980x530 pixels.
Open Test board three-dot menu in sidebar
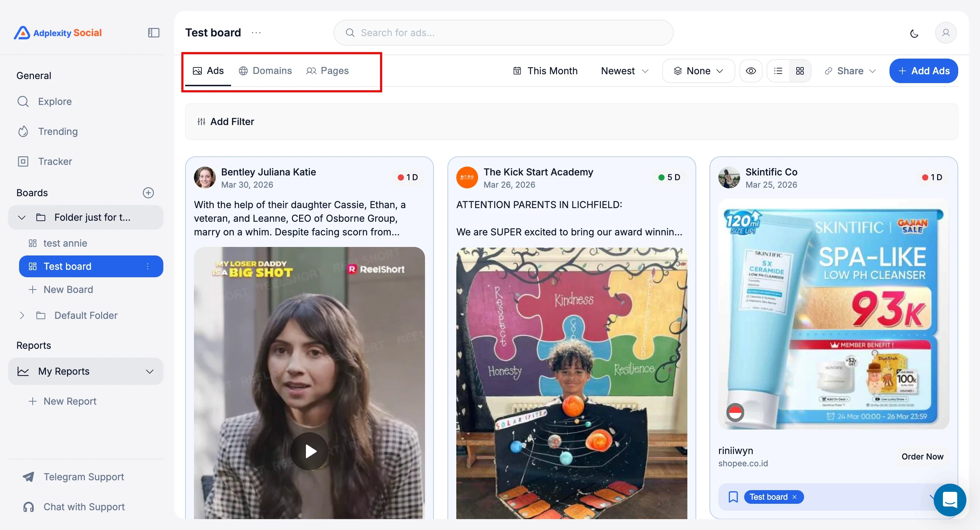(148, 266)
